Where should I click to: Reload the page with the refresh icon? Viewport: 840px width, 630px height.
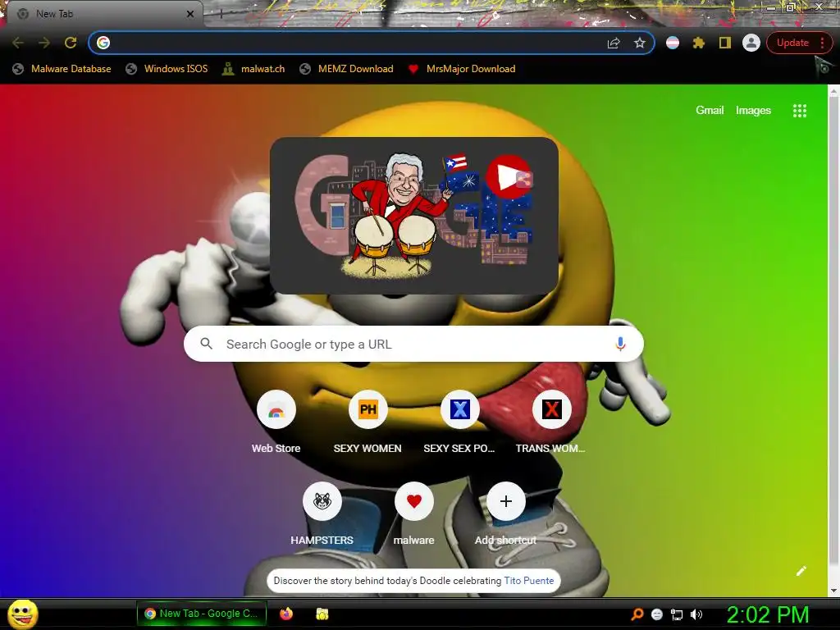(71, 43)
